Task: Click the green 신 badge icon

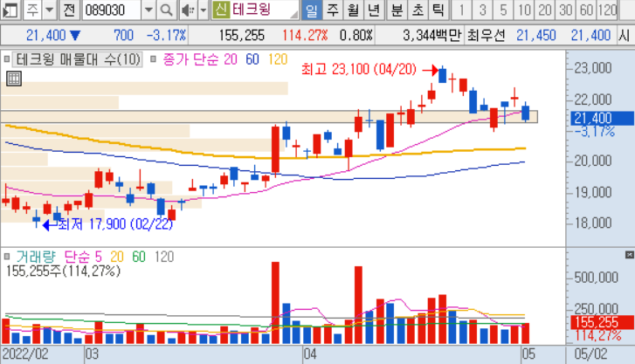Action: point(221,10)
